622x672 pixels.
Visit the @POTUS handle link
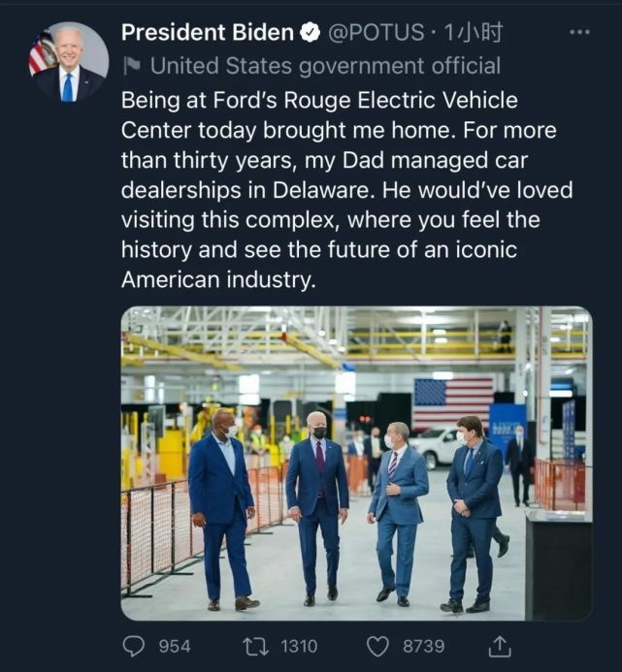[376, 33]
